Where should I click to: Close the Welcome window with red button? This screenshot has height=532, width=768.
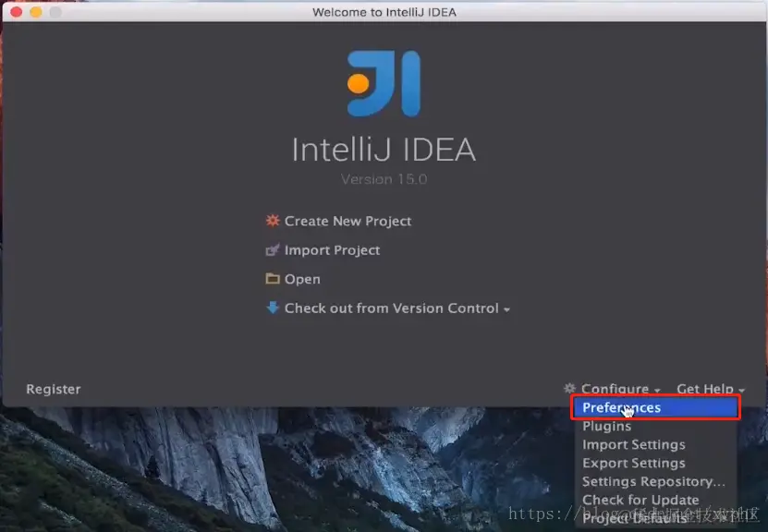click(x=16, y=12)
